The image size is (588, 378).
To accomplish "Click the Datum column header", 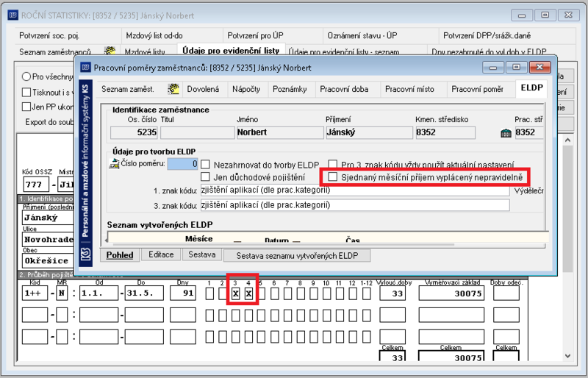I will tap(277, 240).
